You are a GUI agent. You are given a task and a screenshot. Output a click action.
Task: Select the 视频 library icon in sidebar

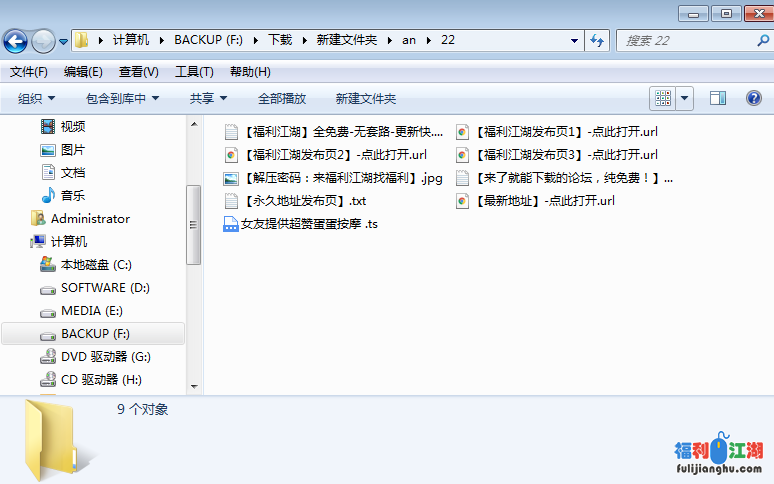point(48,126)
